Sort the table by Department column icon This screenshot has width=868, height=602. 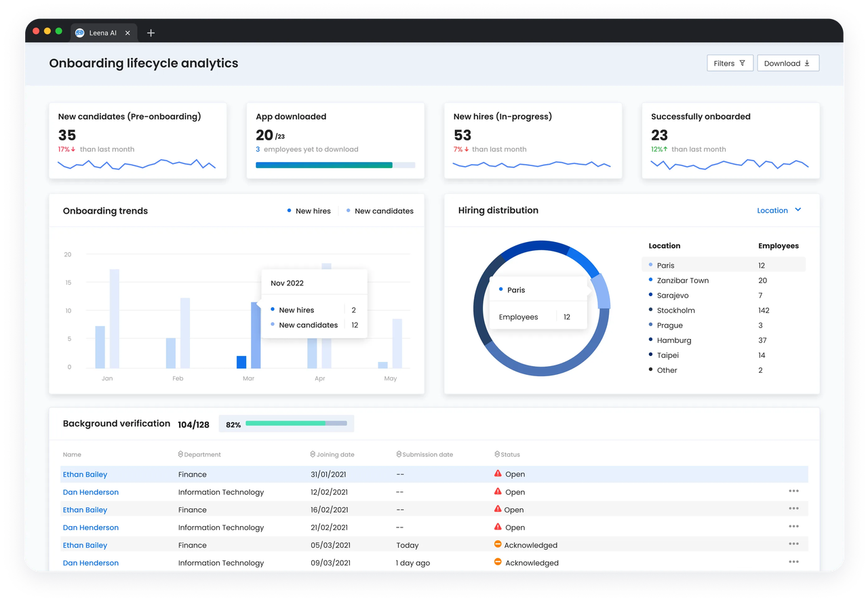[x=180, y=454]
